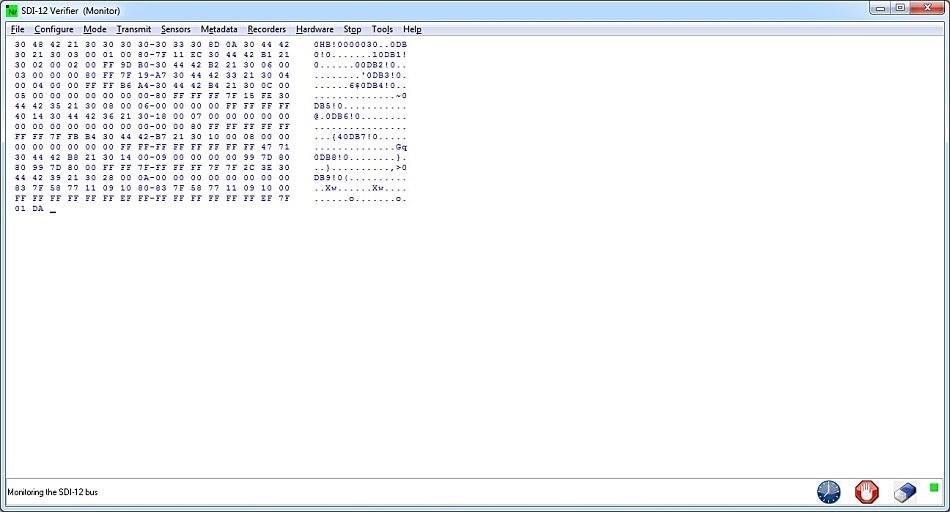Open the Mode menu
The height and width of the screenshot is (512, 950).
(x=95, y=29)
